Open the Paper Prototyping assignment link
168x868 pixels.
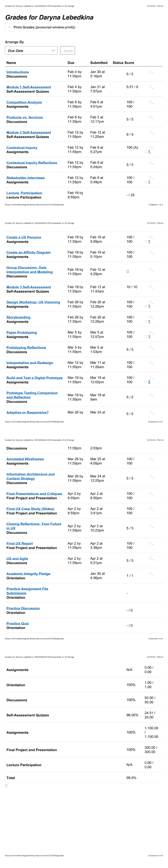(x=22, y=332)
